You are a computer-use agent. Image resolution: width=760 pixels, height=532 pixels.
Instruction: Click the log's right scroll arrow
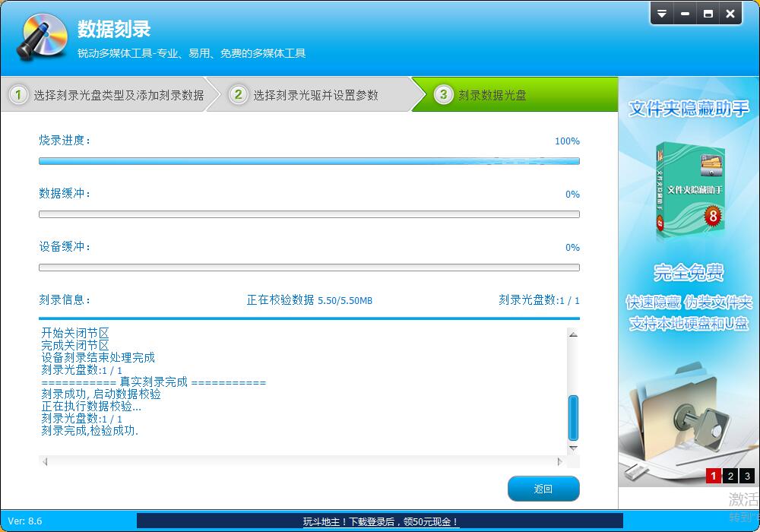(560, 462)
